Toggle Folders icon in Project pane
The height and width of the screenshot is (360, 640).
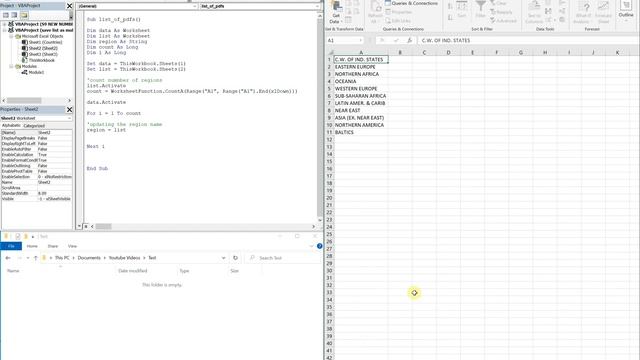click(24, 15)
